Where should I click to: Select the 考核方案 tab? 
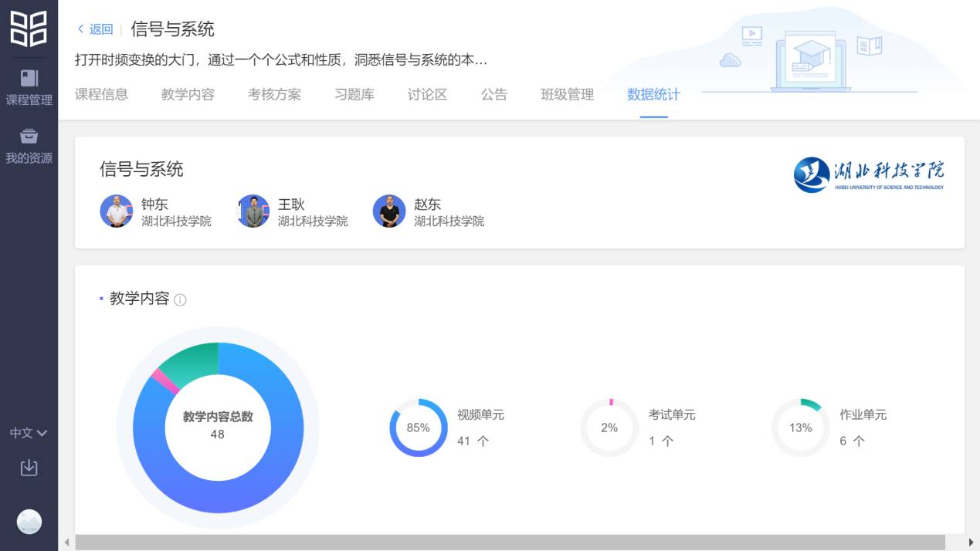click(x=274, y=95)
